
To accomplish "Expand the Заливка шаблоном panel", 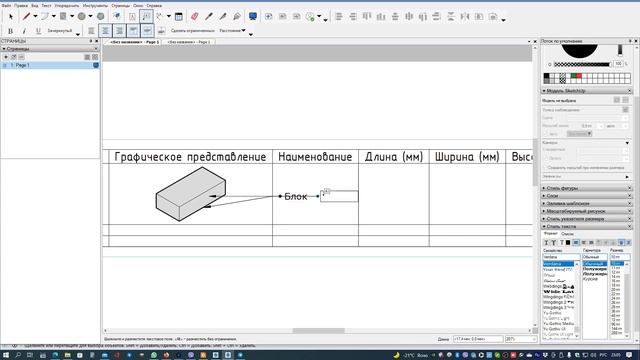I will (x=587, y=203).
